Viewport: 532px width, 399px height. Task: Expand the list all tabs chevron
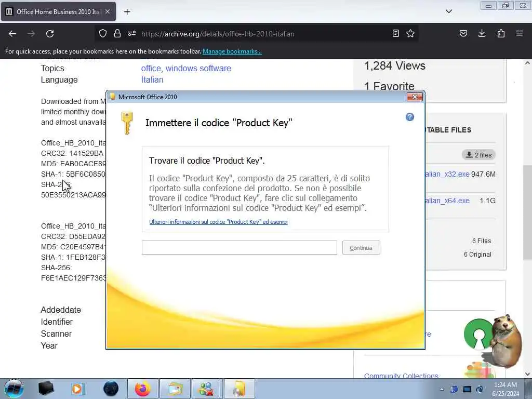coord(448,11)
